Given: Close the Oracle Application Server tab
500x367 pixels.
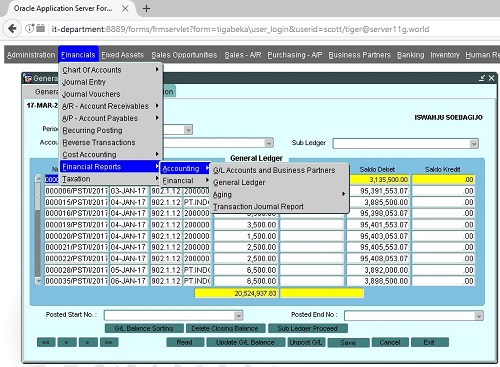Looking at the screenshot, I should click(125, 9).
